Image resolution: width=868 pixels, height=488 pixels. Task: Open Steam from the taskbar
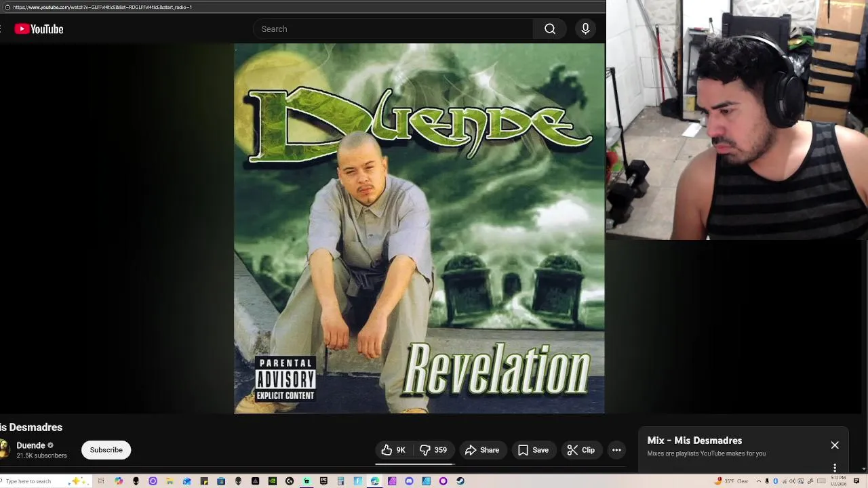[460, 481]
